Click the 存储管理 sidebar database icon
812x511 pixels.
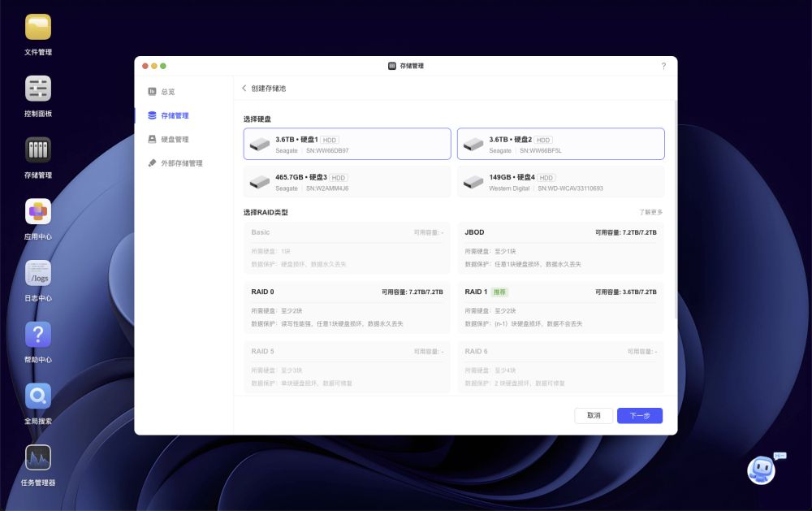click(153, 115)
